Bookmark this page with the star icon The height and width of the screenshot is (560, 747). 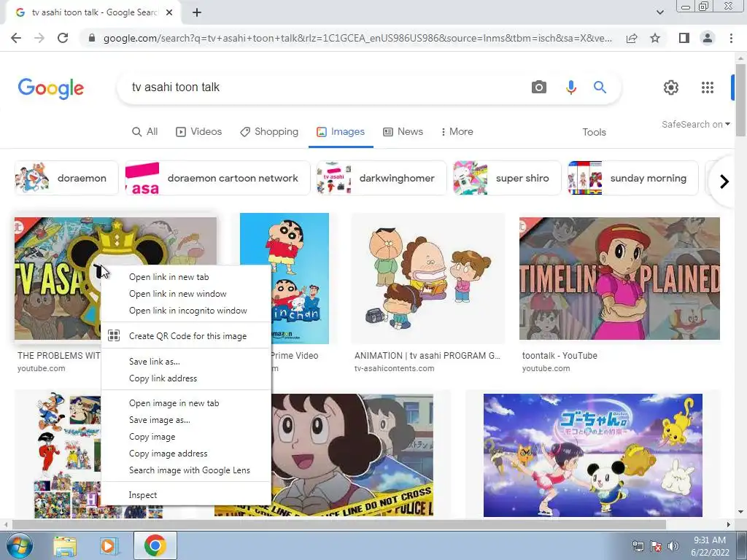pos(655,38)
